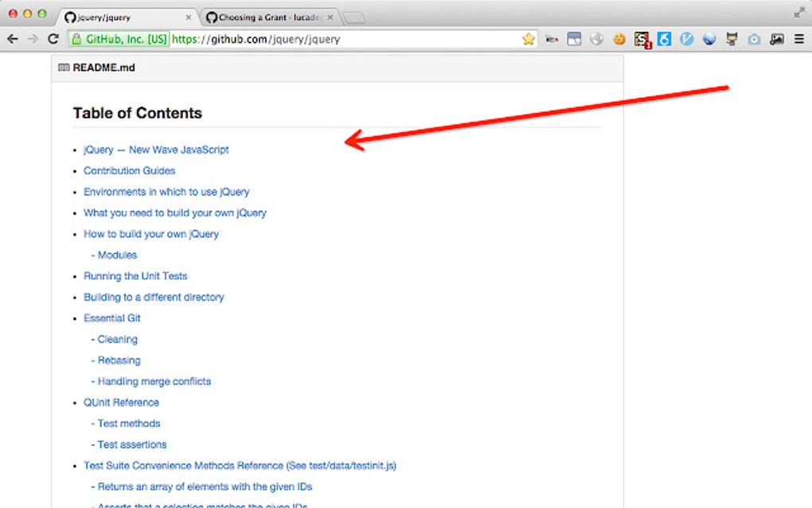This screenshot has width=812, height=508.
Task: Click the camera screenshot extension icon
Action: [753, 38]
